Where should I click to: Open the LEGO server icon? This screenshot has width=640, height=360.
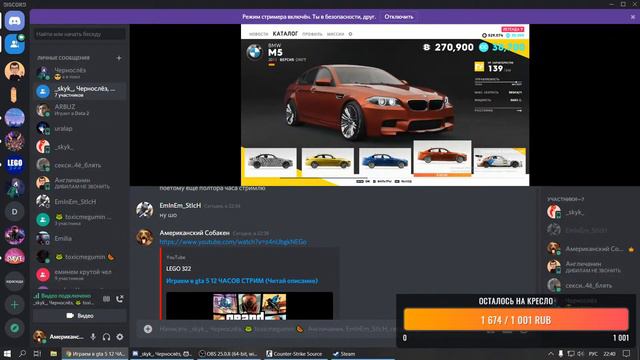point(15,164)
